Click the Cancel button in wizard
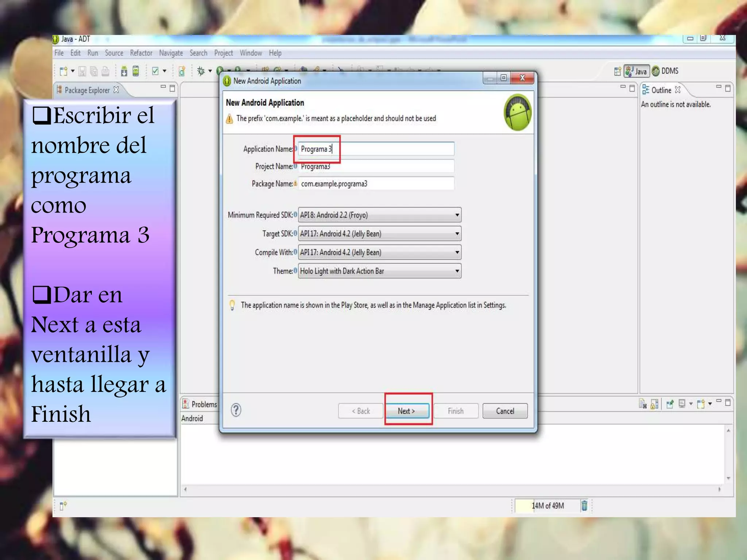The height and width of the screenshot is (560, 747). tap(505, 411)
